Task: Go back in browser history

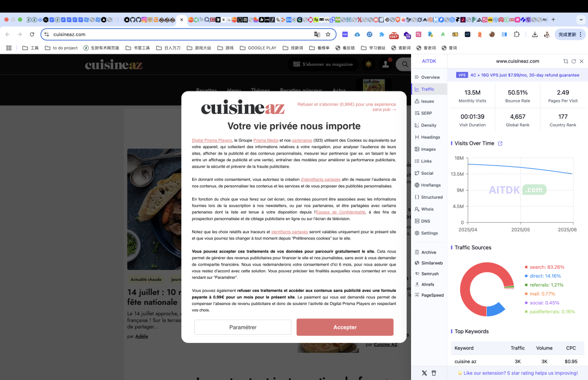Action: click(8, 34)
